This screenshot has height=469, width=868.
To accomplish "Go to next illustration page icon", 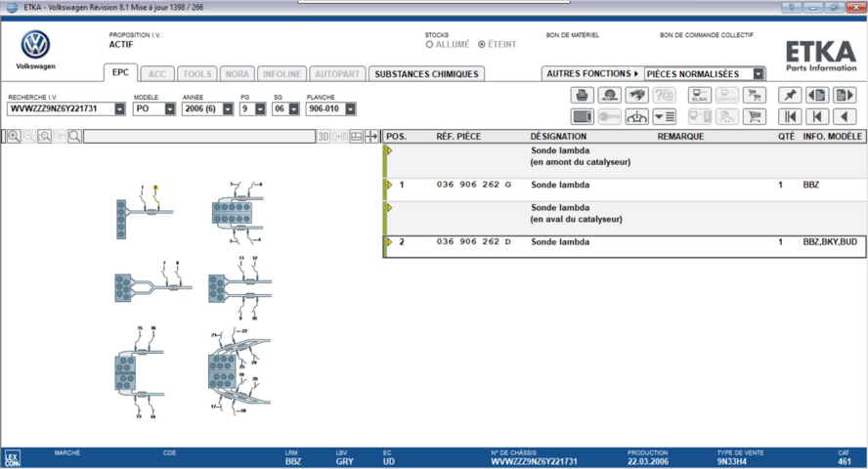I will (845, 95).
